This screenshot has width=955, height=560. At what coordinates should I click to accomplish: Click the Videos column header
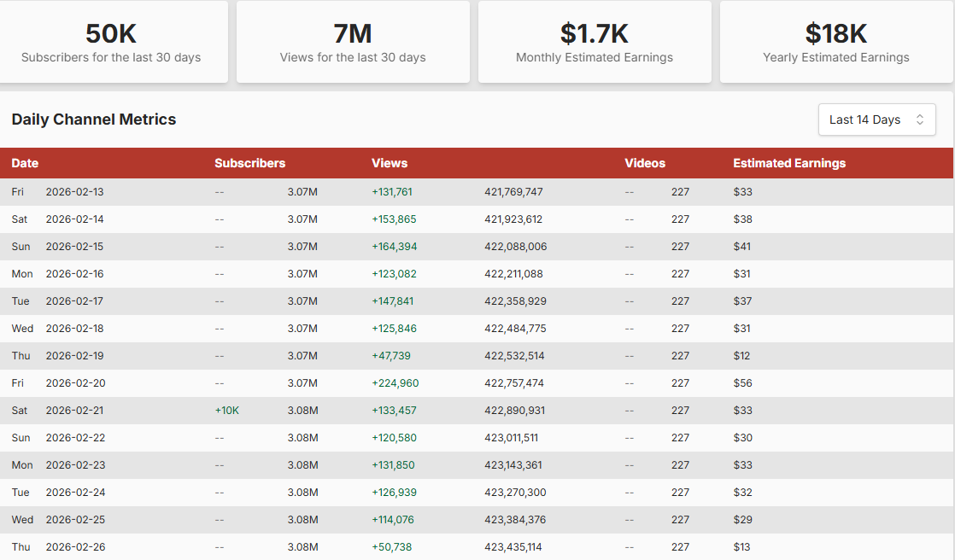[x=644, y=163]
